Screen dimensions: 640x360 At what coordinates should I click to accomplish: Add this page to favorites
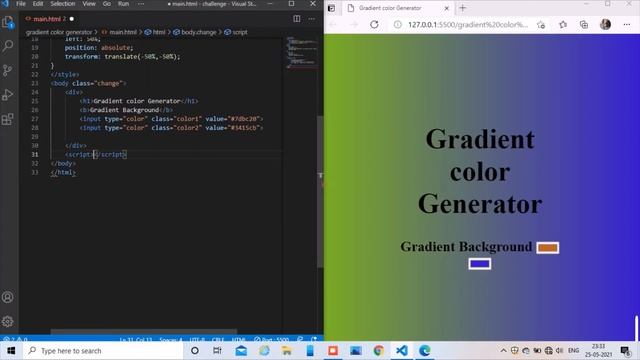(541, 25)
